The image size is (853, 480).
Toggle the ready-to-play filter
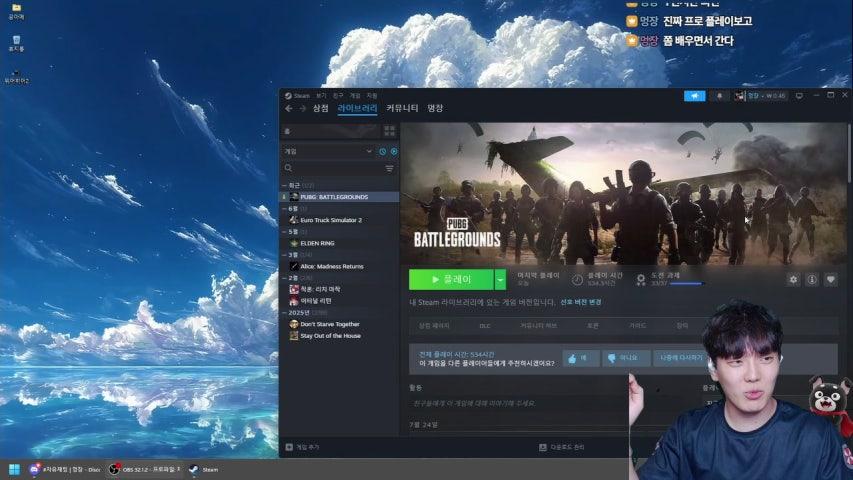(394, 151)
